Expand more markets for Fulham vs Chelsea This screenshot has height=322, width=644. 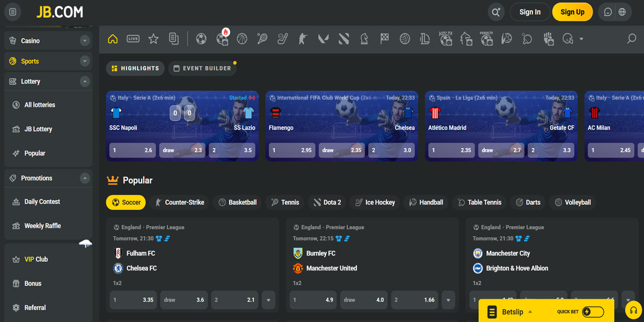(x=268, y=300)
